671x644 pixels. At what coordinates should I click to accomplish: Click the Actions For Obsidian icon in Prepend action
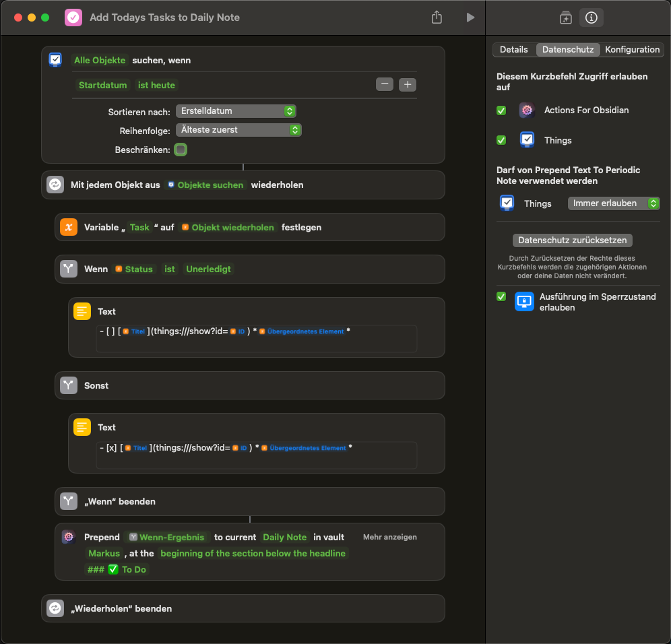(68, 537)
